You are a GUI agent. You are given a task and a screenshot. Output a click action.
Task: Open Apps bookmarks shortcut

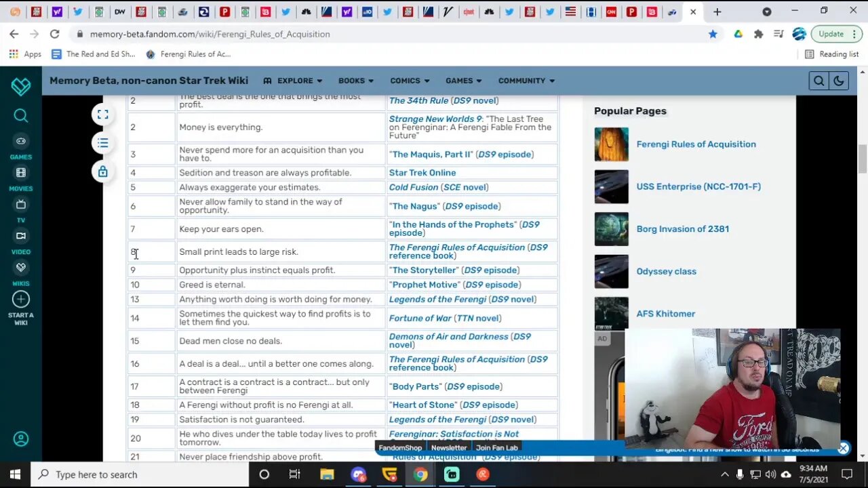(x=25, y=54)
